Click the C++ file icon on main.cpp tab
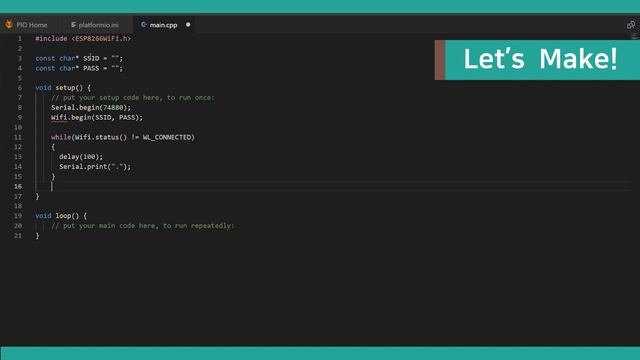The image size is (640, 360). [x=144, y=25]
